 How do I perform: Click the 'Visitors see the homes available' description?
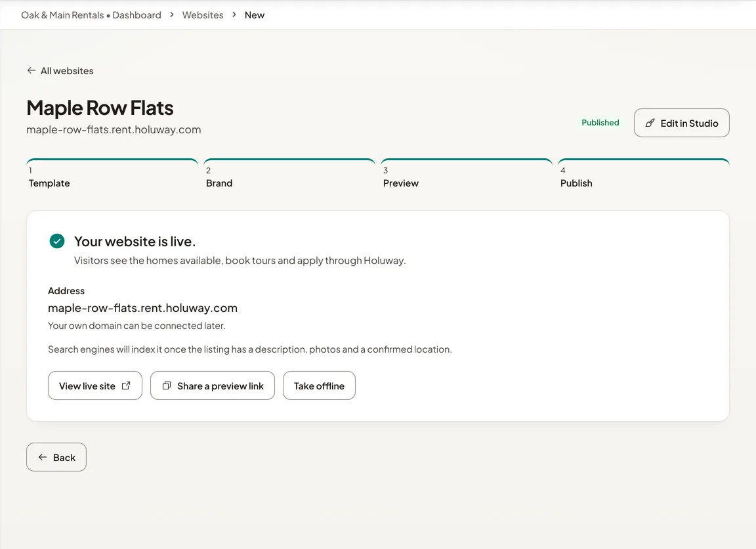(240, 261)
